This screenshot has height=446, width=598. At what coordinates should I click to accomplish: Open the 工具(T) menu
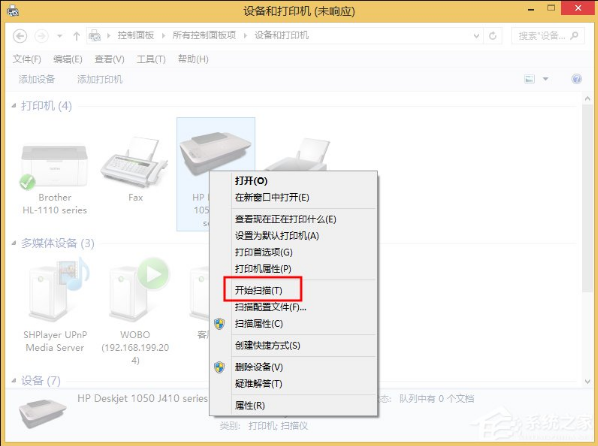(x=151, y=59)
